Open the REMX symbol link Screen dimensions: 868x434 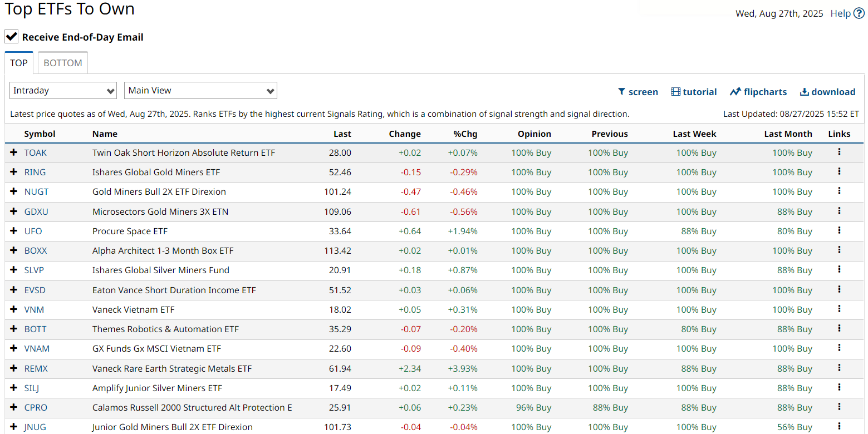(x=36, y=368)
